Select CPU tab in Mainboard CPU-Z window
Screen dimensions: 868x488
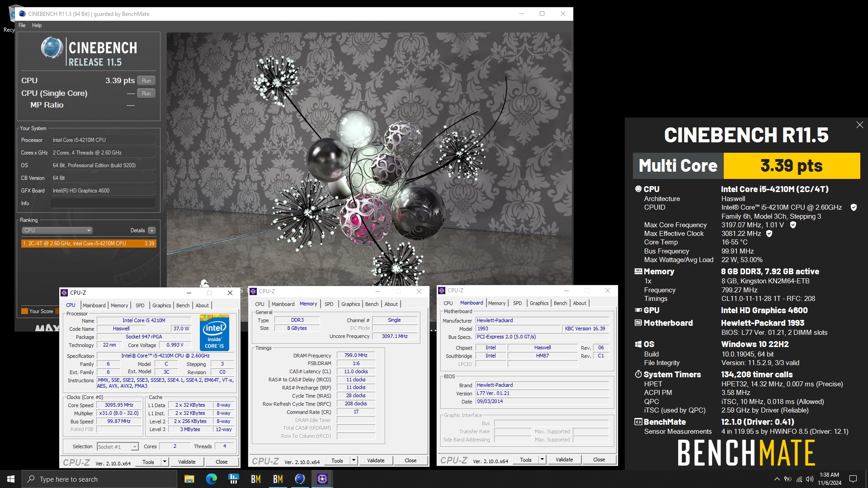coord(448,303)
